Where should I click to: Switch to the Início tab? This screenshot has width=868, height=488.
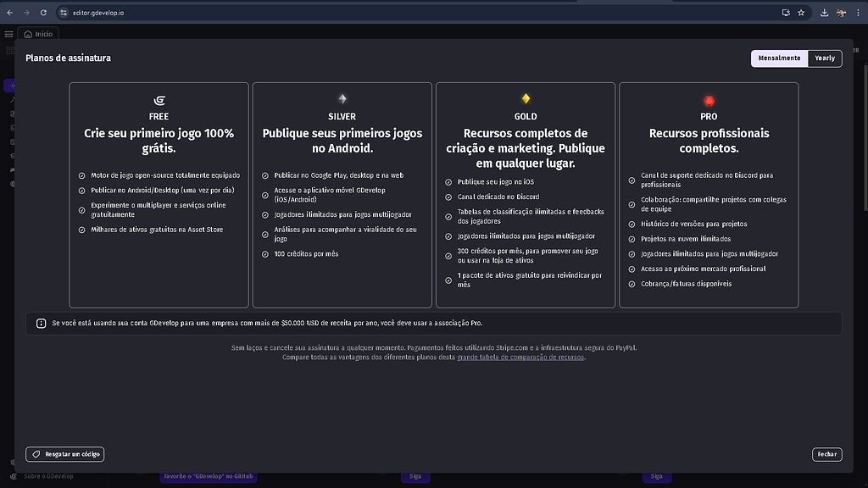[38, 34]
